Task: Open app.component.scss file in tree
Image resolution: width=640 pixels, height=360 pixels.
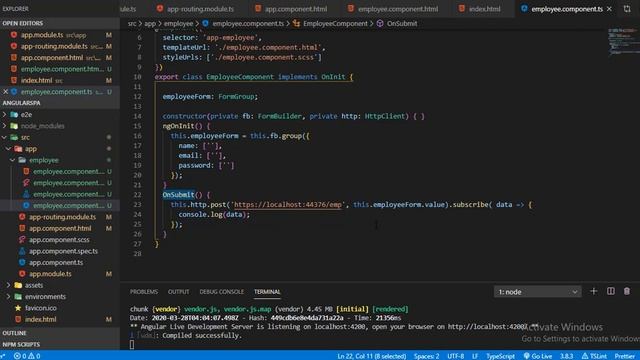Action: pyautogui.click(x=59, y=240)
